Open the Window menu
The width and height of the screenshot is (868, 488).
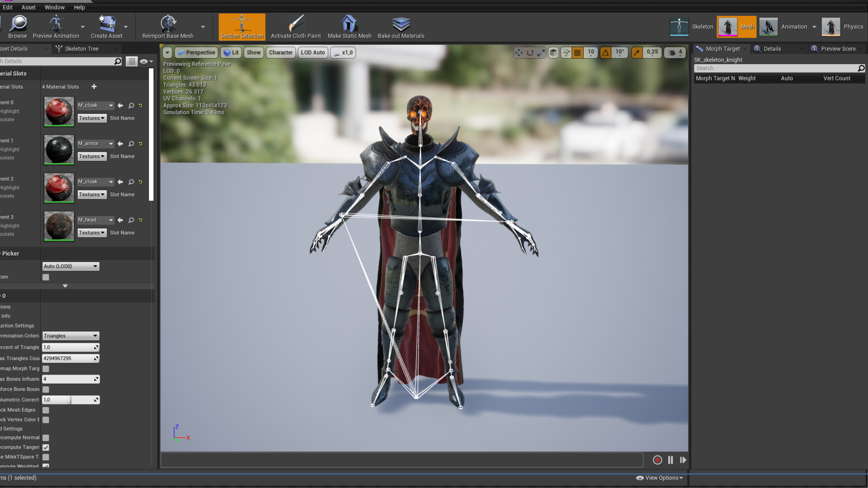54,7
